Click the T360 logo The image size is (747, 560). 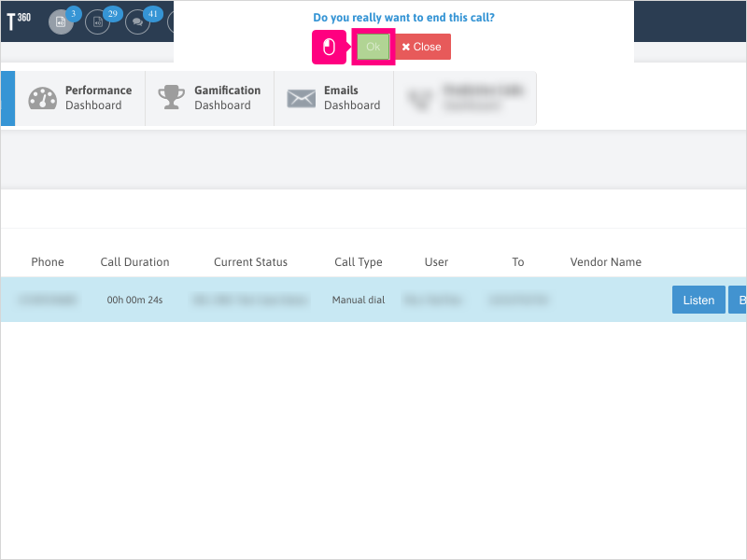point(19,21)
